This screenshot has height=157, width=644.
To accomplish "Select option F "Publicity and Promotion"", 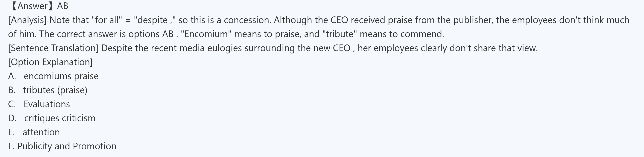I will (x=66, y=146).
